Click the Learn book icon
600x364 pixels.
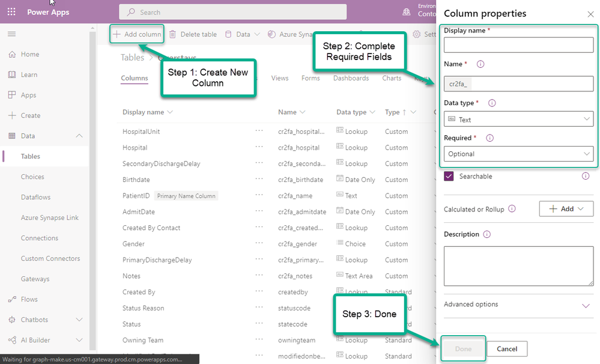(12, 74)
